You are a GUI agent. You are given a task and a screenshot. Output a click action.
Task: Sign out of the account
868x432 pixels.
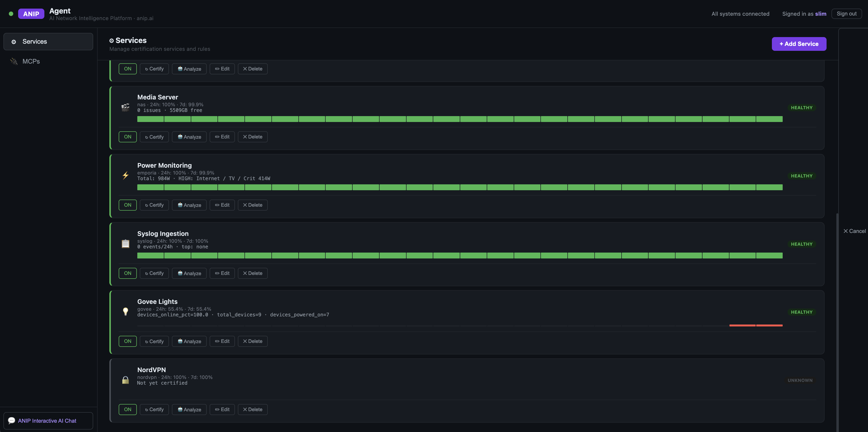(846, 14)
